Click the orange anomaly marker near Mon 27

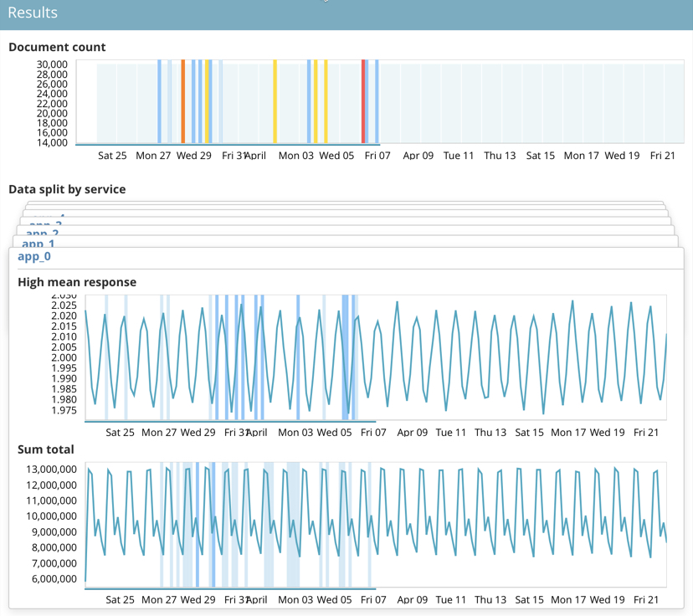pos(182,100)
